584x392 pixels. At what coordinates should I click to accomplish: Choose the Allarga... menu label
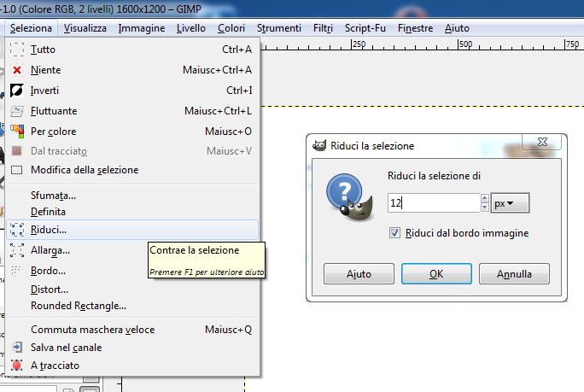coord(50,250)
